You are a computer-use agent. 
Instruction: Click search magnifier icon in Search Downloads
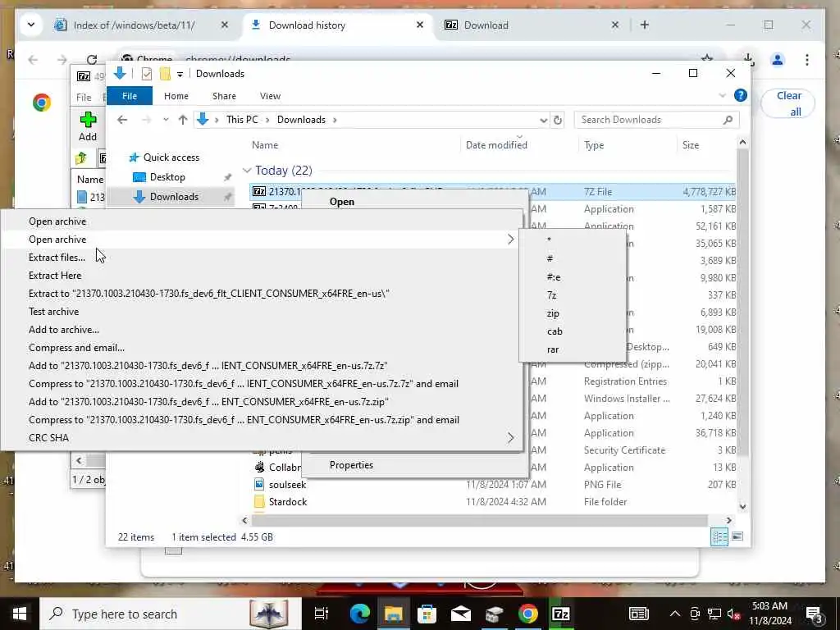(728, 120)
